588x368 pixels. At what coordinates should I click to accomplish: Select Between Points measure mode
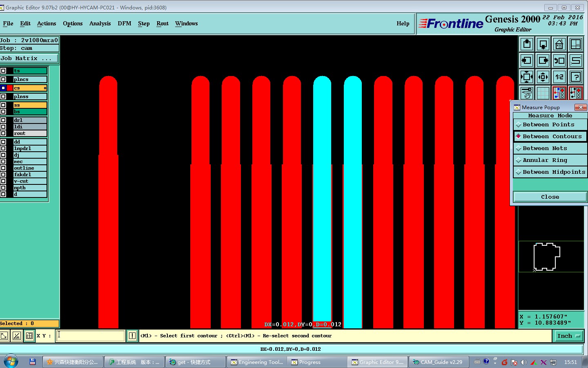pos(550,125)
